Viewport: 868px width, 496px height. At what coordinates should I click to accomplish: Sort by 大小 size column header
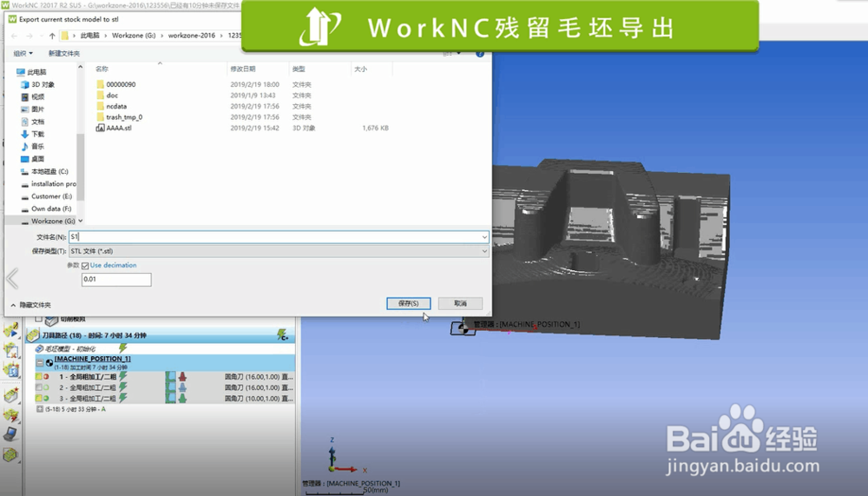click(361, 69)
